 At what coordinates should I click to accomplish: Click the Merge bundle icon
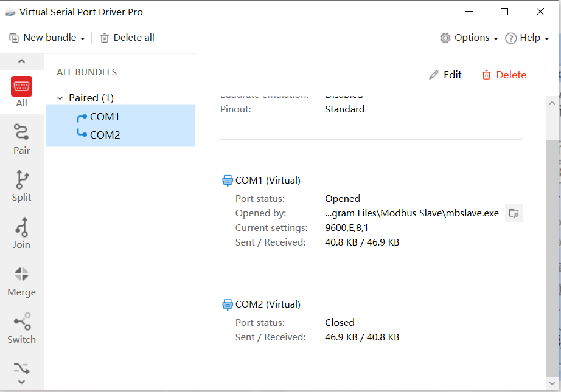tap(22, 275)
